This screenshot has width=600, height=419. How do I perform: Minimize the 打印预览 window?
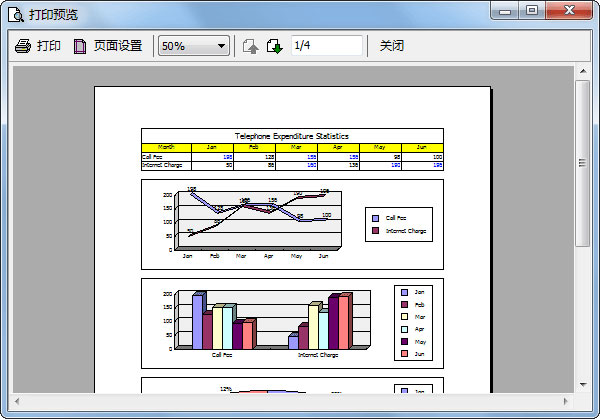pos(506,11)
